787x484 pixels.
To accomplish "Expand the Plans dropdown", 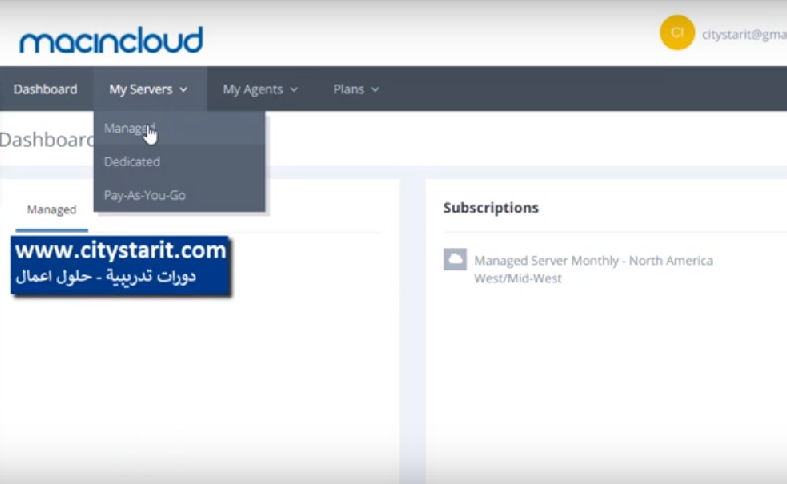I will click(356, 89).
